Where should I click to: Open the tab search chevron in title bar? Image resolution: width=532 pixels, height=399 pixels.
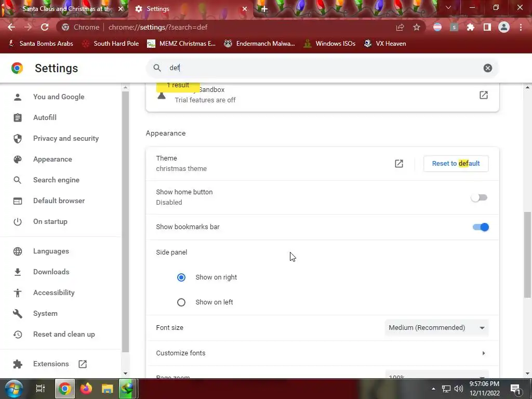pyautogui.click(x=448, y=7)
